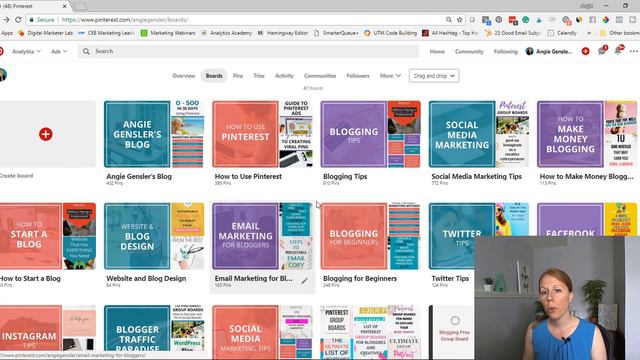The image size is (640, 360).
Task: Bookmark the page with the star icon
Action: pyautogui.click(x=460, y=20)
